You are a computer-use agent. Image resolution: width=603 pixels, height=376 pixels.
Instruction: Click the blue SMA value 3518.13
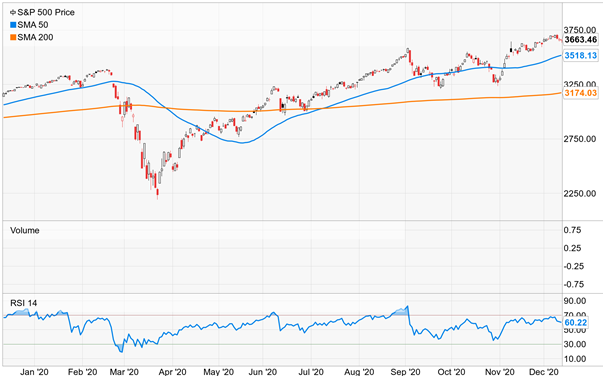click(x=581, y=56)
